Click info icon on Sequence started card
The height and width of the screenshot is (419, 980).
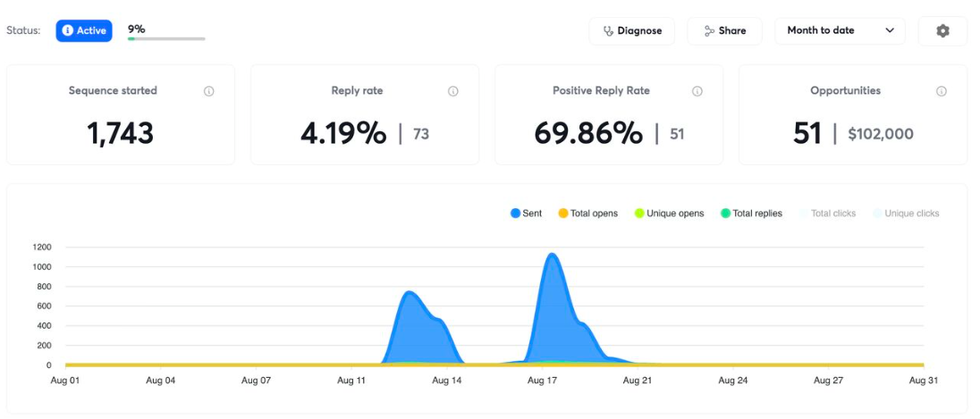(x=208, y=91)
